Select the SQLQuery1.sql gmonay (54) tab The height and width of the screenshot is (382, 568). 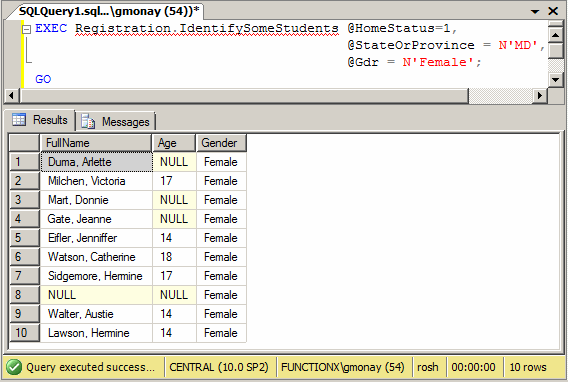(x=109, y=11)
